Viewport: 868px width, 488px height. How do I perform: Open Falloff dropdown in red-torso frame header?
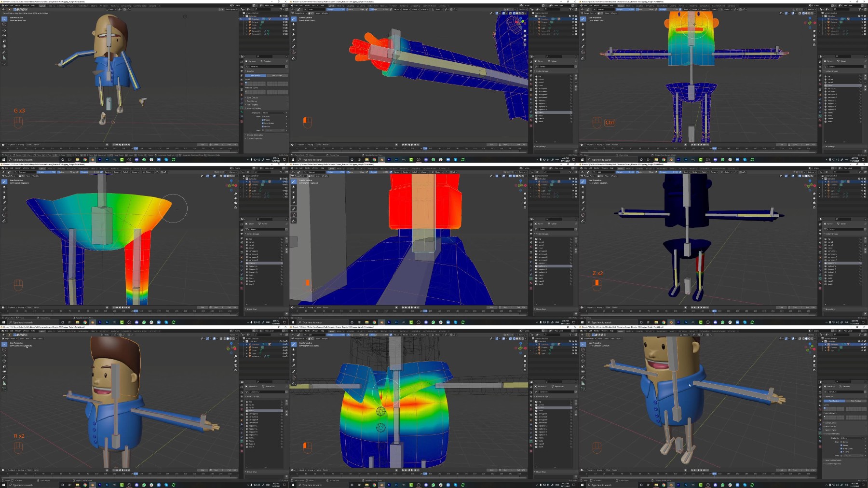[416, 172]
